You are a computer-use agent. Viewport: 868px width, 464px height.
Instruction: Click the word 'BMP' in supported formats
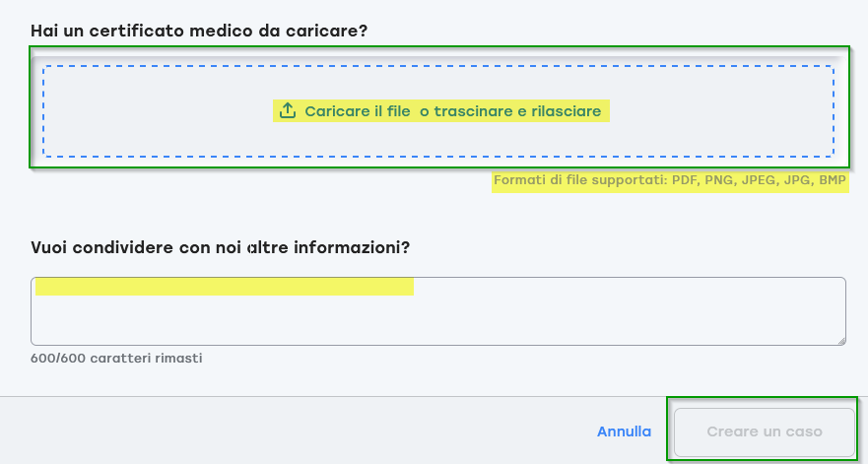click(x=832, y=181)
